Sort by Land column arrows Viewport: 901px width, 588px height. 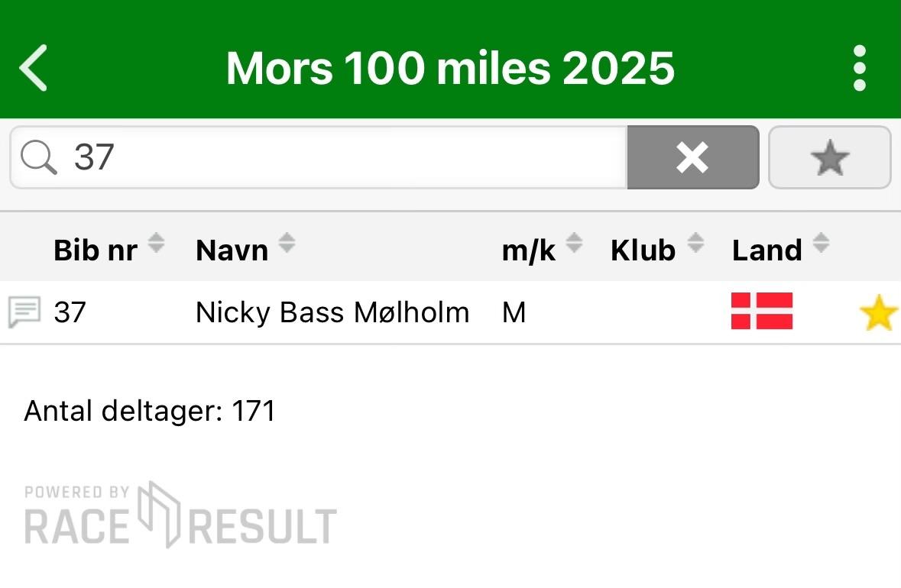(x=821, y=243)
